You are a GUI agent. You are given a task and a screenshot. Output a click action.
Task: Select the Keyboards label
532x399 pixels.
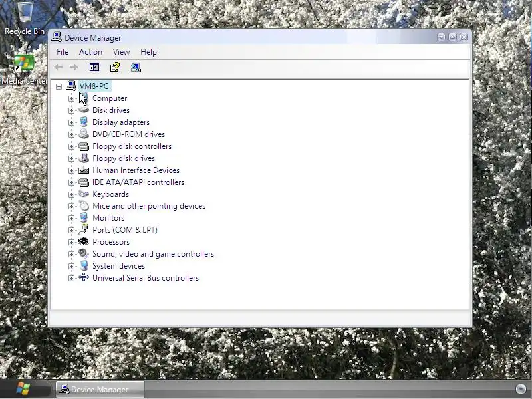point(110,194)
